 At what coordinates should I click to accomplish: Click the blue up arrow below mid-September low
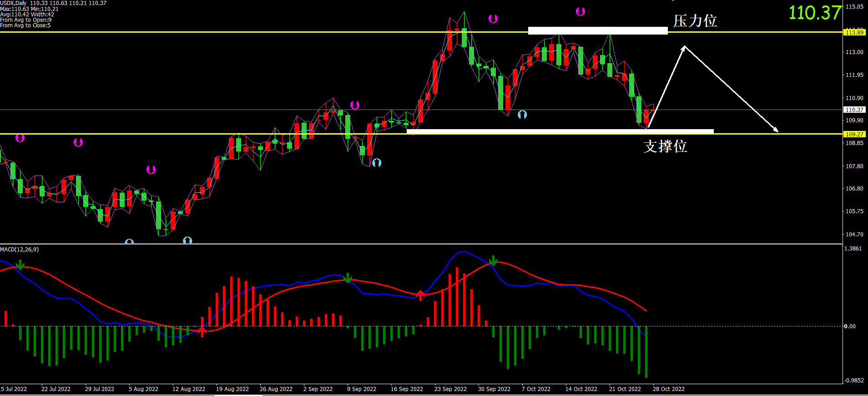377,162
